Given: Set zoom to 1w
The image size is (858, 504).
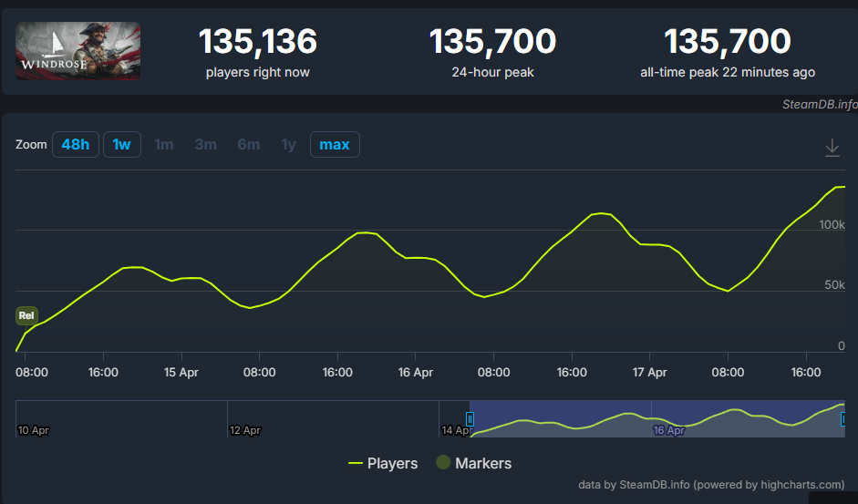Looking at the screenshot, I should [x=122, y=145].
